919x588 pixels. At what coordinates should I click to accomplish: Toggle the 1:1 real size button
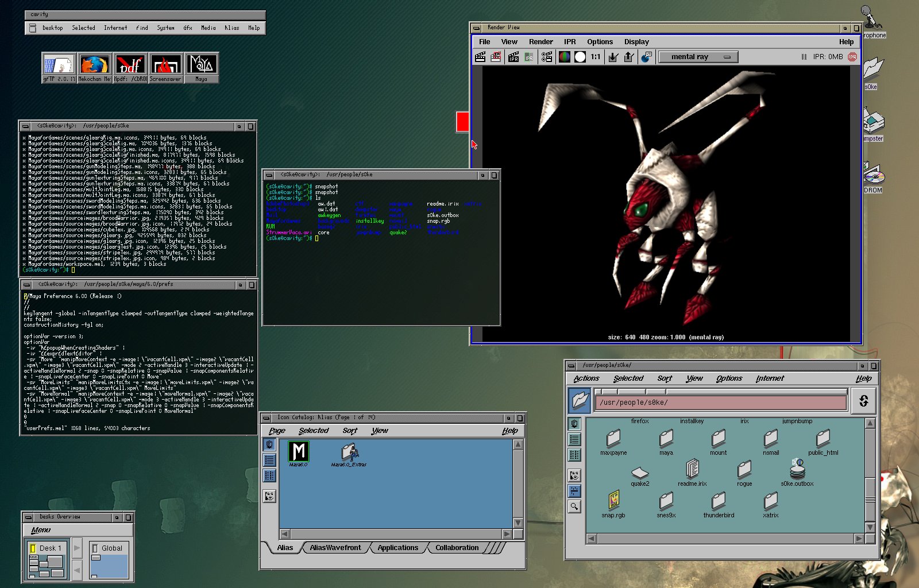coord(596,57)
